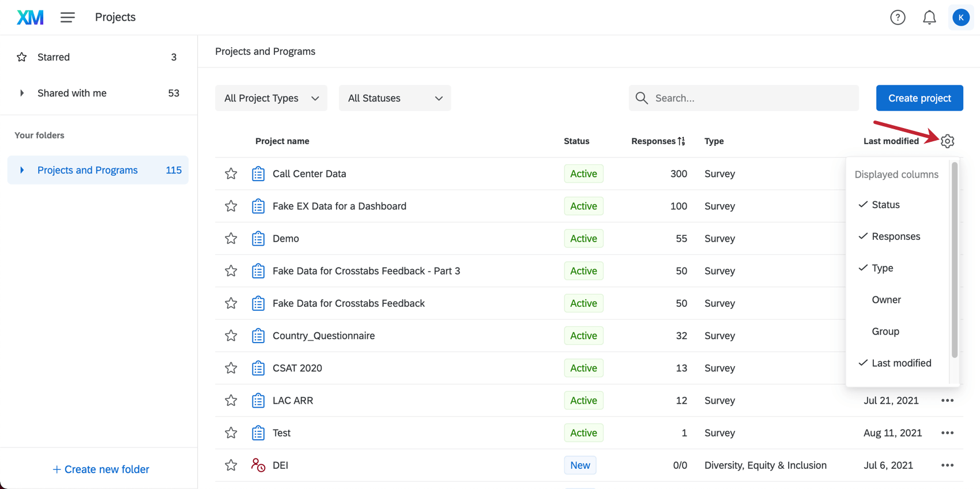Select Starred in the sidebar
Viewport: 980px width, 489px height.
54,57
